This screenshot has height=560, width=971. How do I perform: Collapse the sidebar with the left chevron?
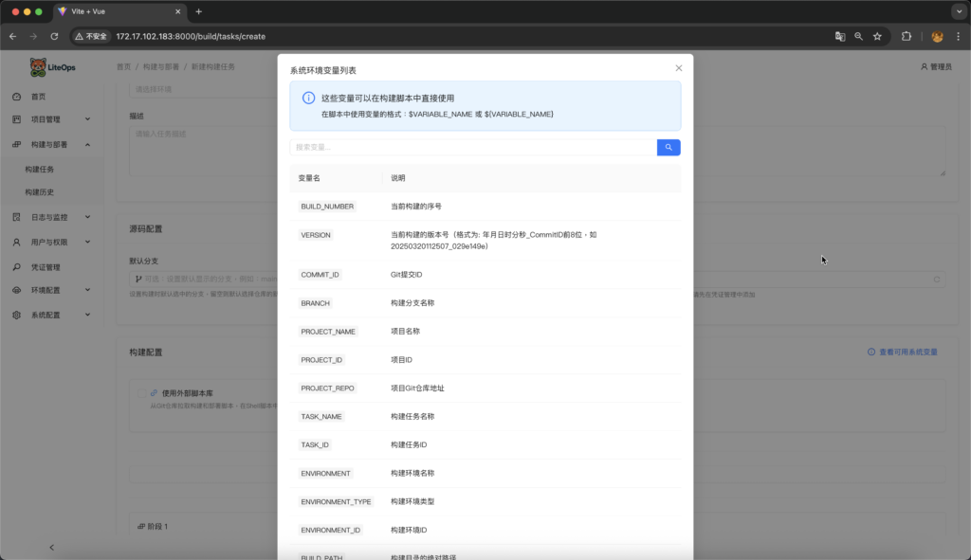pos(51,547)
